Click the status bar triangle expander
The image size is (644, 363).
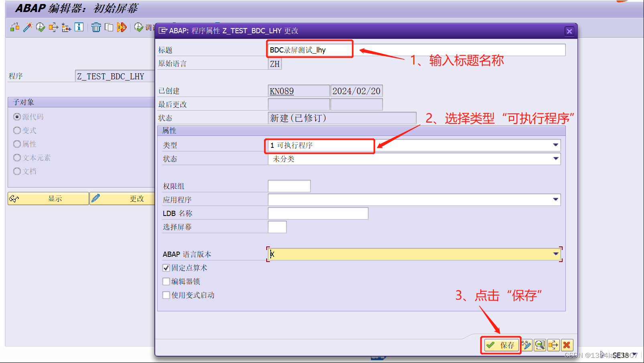click(602, 354)
